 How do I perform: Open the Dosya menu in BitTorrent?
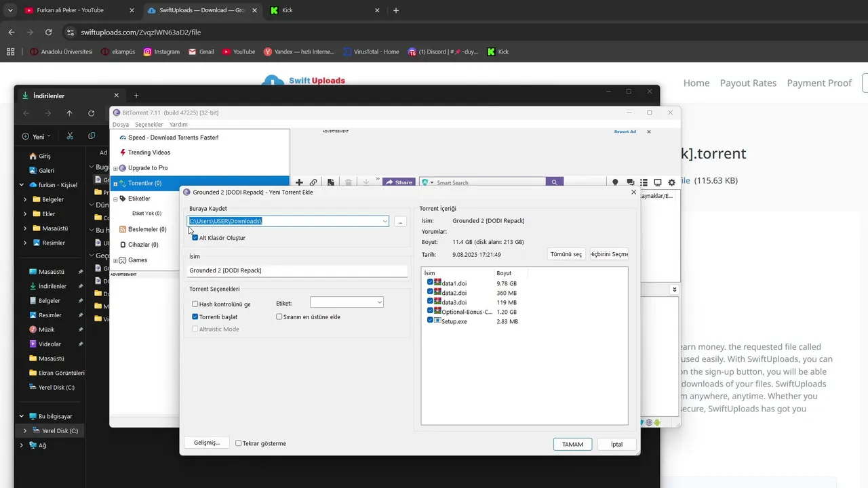(121, 125)
